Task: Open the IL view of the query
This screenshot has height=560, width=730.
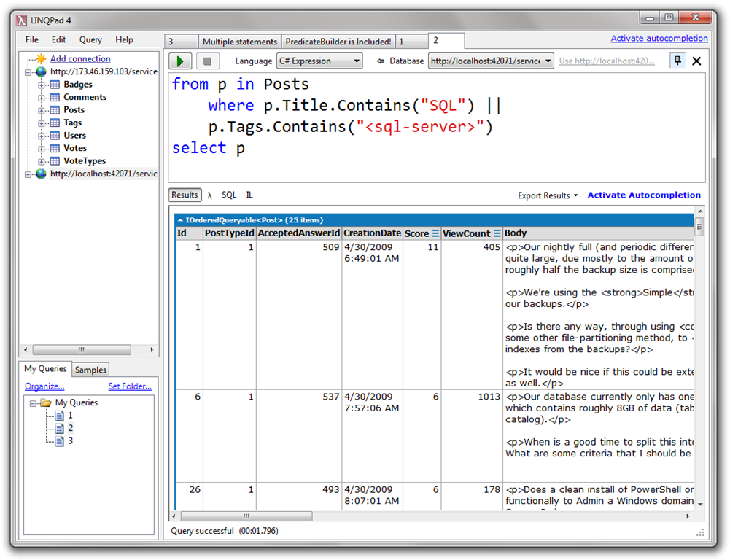Action: pyautogui.click(x=248, y=195)
